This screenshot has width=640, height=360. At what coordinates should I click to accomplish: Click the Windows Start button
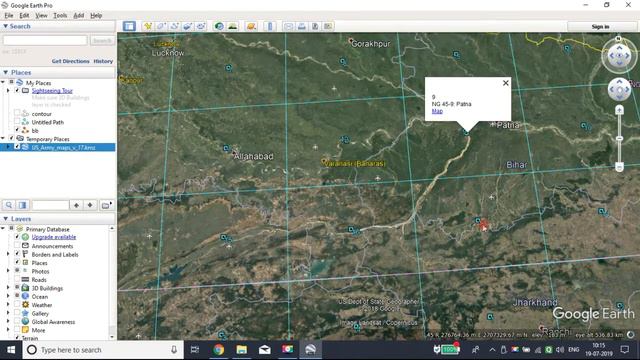[11, 350]
